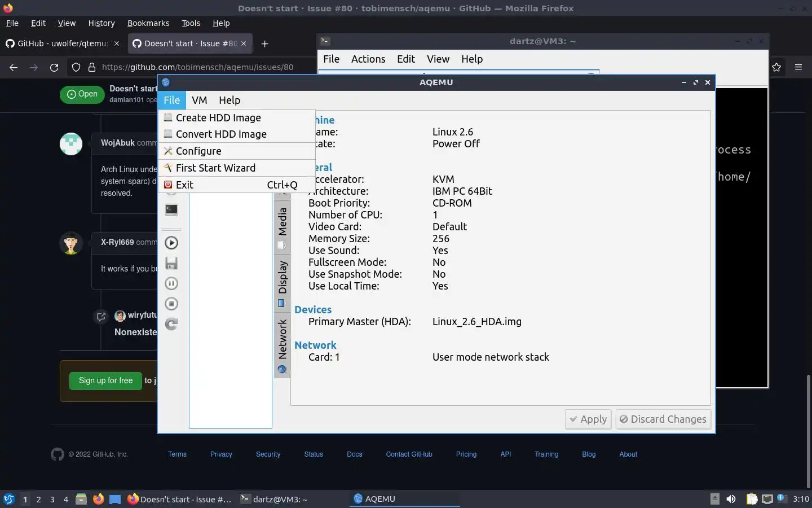Open Firefox File menu
Image resolution: width=812 pixels, height=508 pixels.
(12, 23)
